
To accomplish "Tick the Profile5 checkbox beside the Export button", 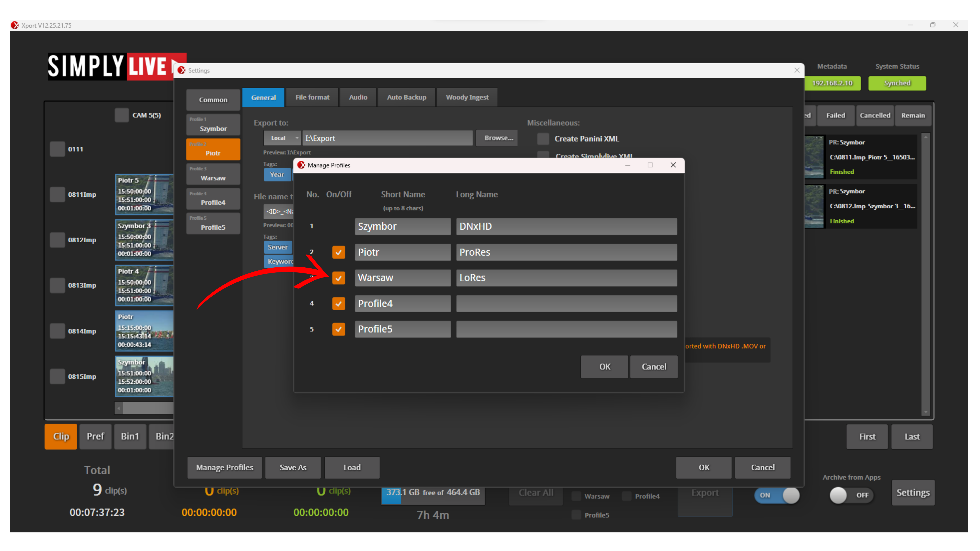I will coord(576,515).
